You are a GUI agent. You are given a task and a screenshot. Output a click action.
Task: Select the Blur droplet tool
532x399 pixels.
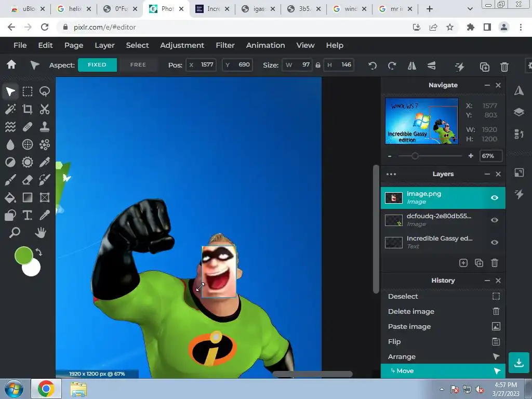10,145
